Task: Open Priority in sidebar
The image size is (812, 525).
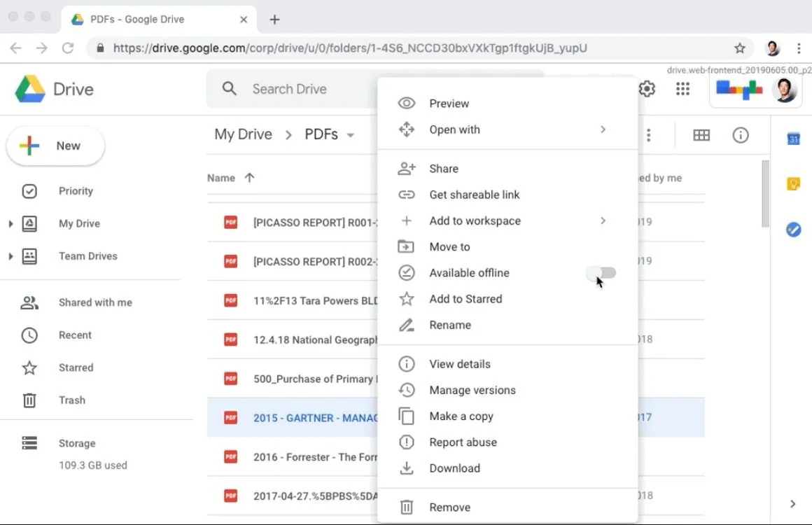Action: pos(76,191)
